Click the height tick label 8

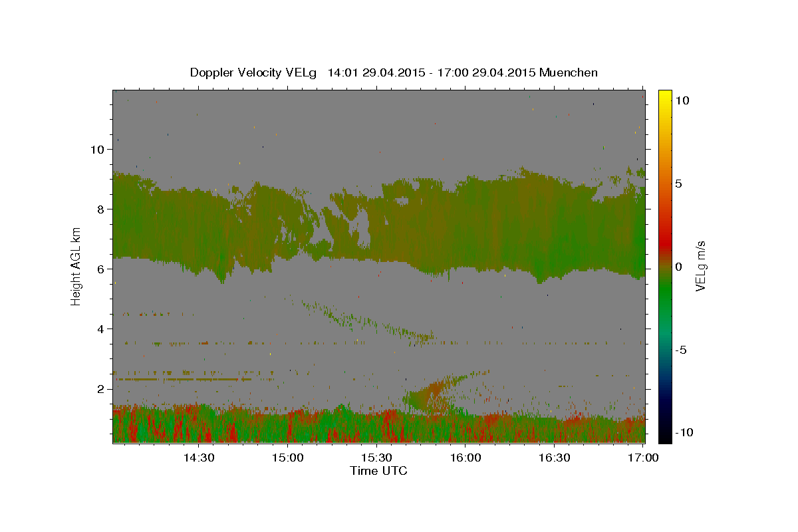point(100,209)
